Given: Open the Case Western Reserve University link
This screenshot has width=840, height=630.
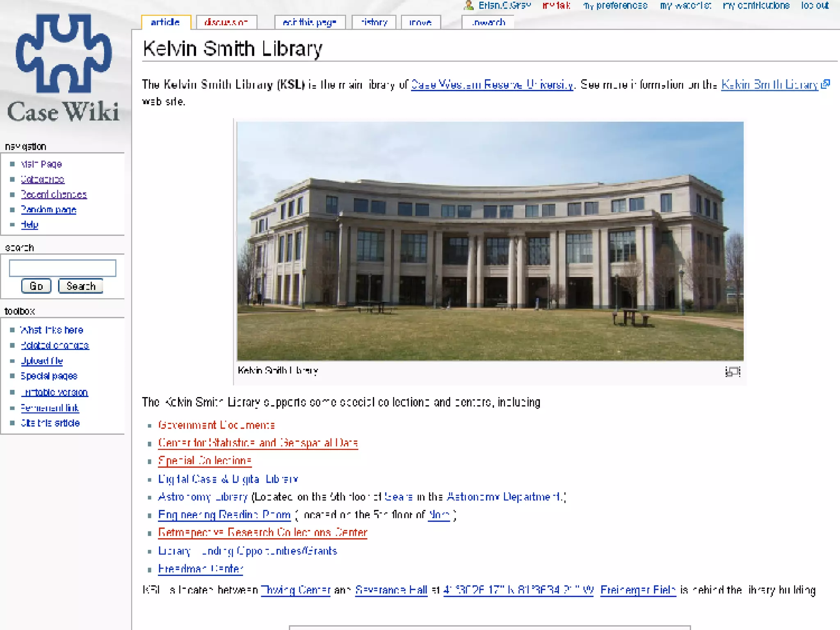Looking at the screenshot, I should pos(492,85).
